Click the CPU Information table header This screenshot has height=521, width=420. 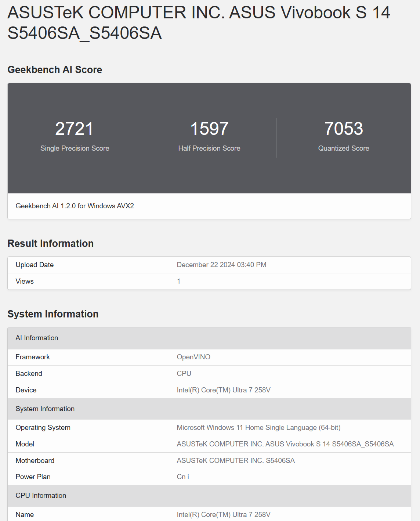point(209,496)
